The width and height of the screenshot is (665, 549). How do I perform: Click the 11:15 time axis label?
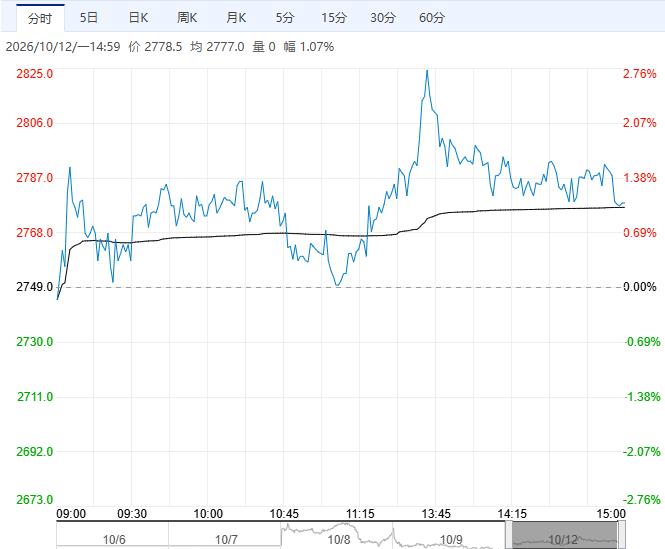(x=360, y=514)
